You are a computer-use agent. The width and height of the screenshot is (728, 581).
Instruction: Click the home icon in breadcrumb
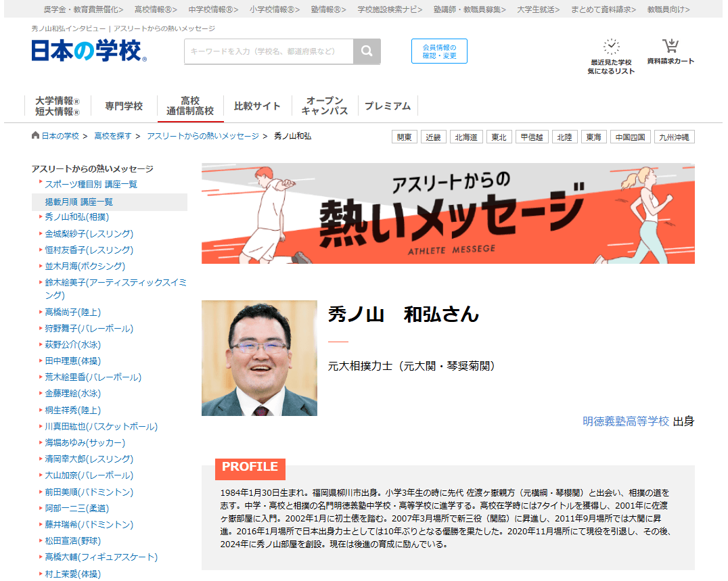(x=35, y=135)
